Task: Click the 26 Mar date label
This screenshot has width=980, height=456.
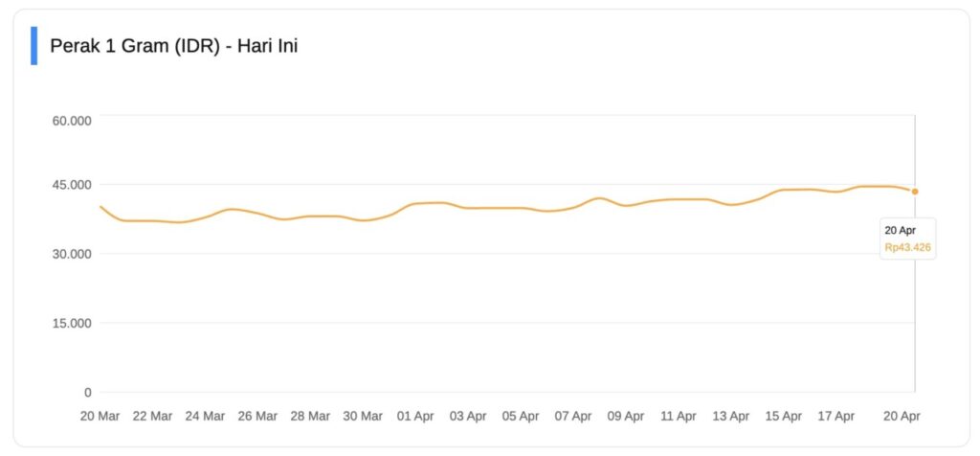Action: click(x=257, y=416)
